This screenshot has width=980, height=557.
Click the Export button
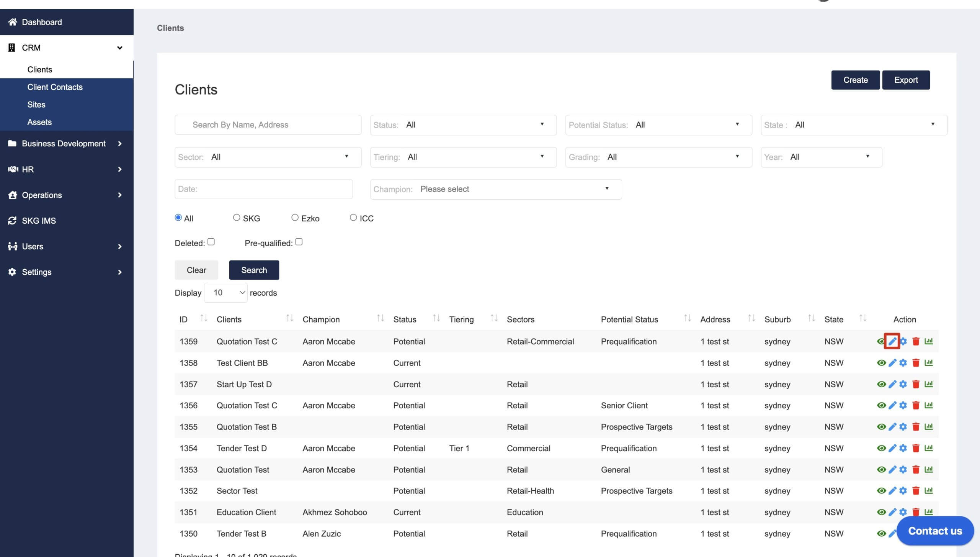pos(906,79)
